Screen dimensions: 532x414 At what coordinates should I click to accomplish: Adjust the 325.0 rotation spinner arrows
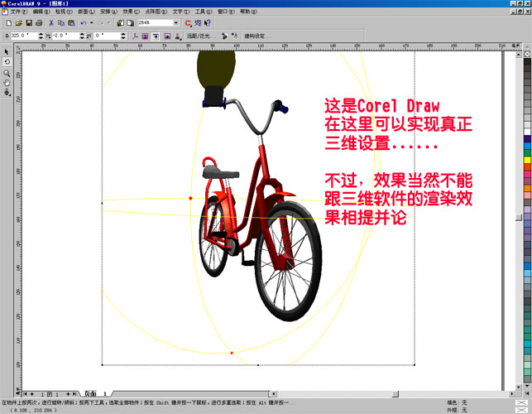pyautogui.click(x=41, y=36)
